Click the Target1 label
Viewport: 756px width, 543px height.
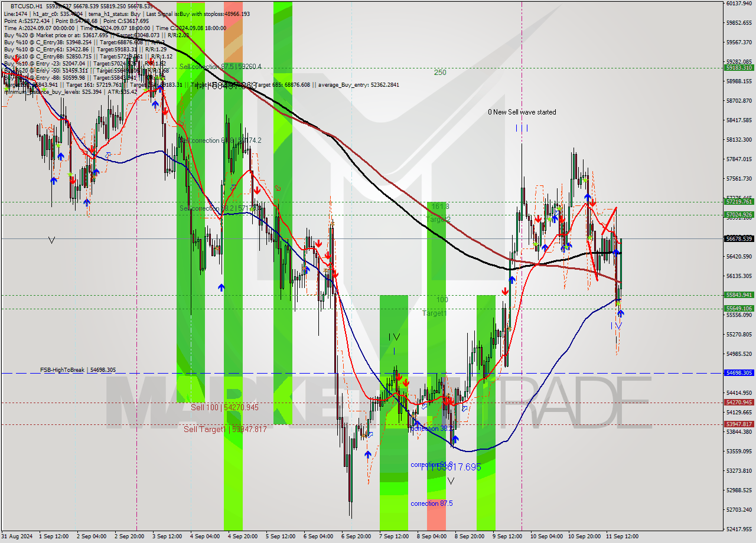434,313
